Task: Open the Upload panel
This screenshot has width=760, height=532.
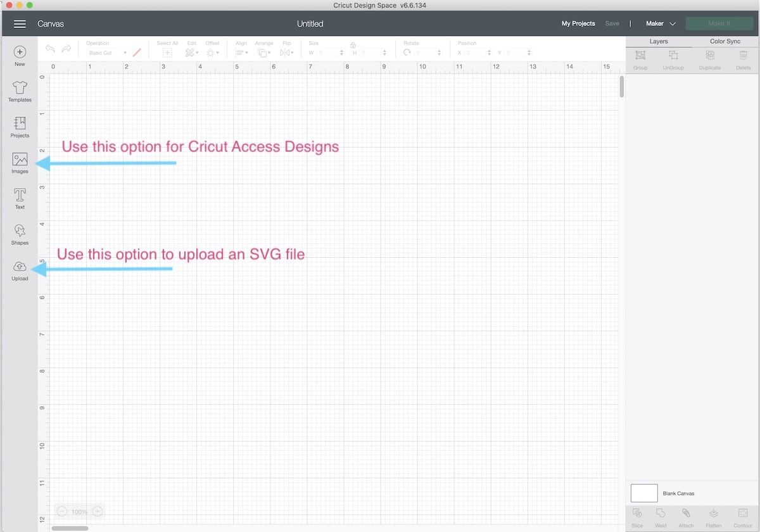Action: pyautogui.click(x=20, y=270)
